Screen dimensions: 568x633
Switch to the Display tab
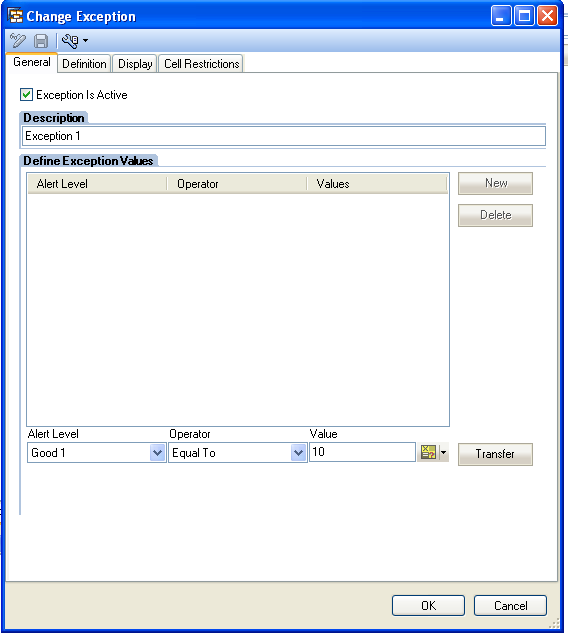(135, 64)
